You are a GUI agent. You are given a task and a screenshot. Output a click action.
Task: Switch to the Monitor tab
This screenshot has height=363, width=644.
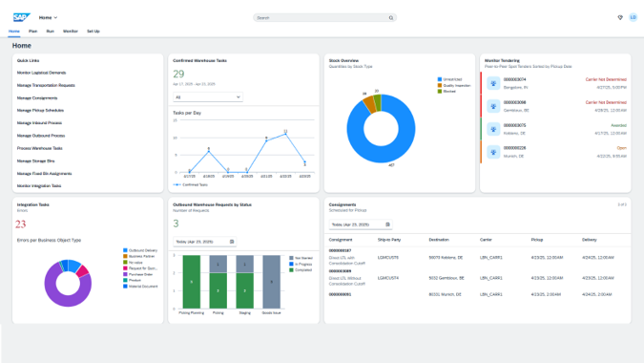pyautogui.click(x=71, y=32)
